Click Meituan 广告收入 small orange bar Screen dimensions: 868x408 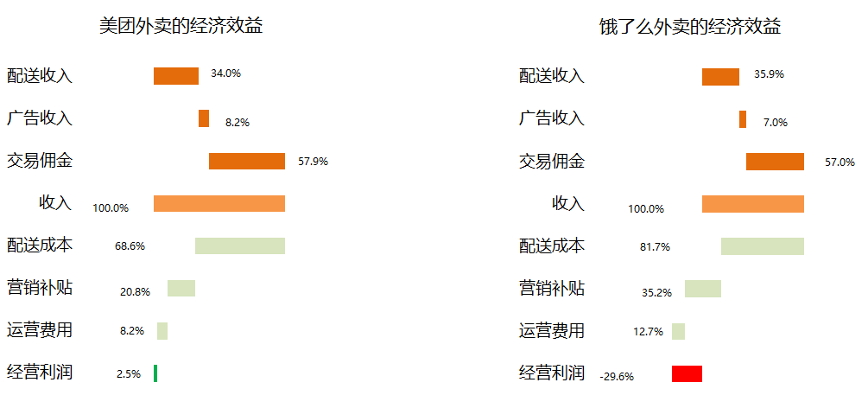pos(204,118)
